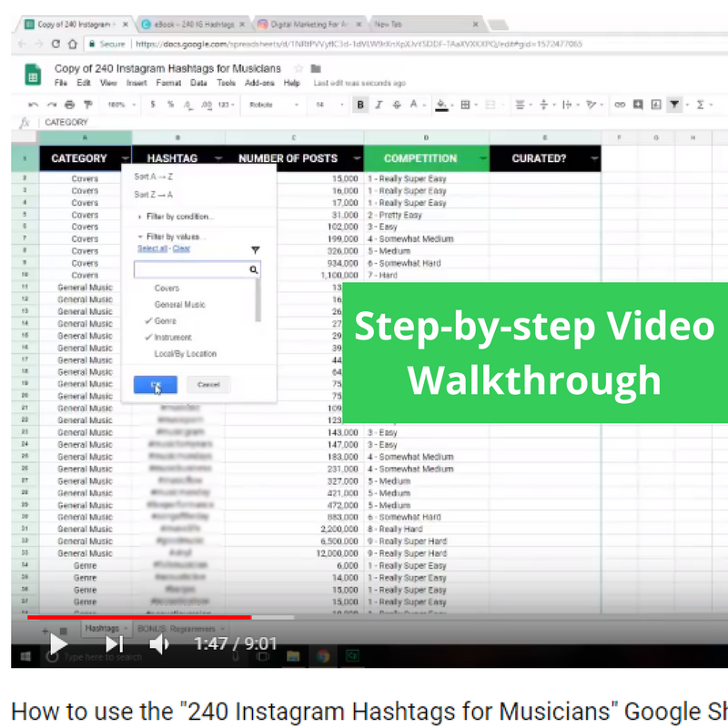This screenshot has width=728, height=728.
Task: Open the zoom level dropdown
Action: tap(121, 105)
